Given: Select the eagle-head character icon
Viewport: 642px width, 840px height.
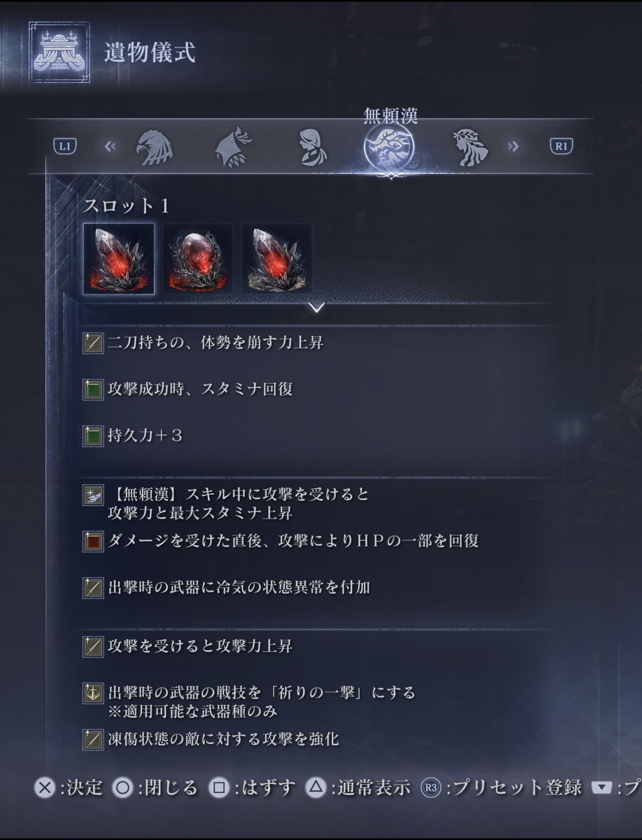Looking at the screenshot, I should point(154,147).
